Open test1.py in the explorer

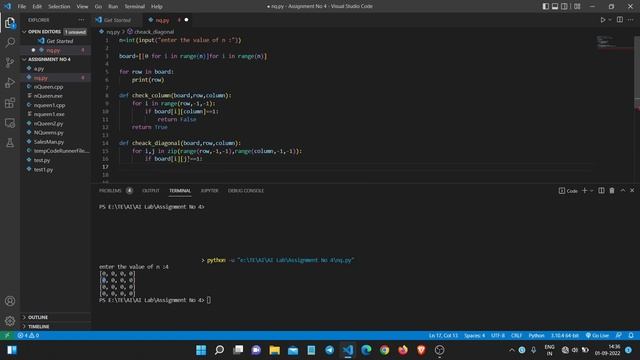43,169
